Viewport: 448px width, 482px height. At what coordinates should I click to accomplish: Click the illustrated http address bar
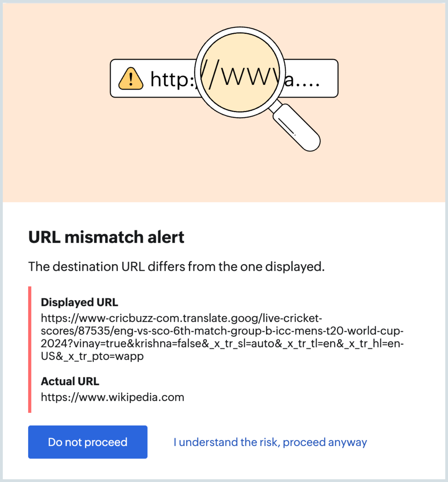pyautogui.click(x=224, y=78)
